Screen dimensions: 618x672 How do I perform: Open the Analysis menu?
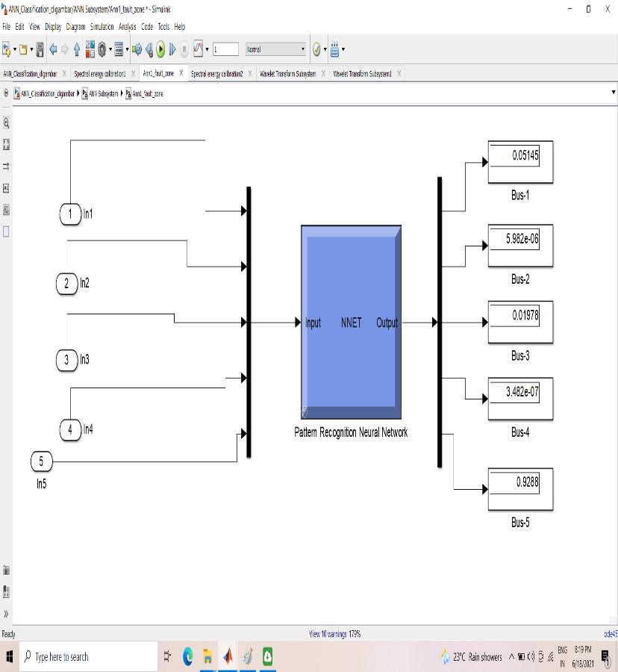(x=127, y=27)
